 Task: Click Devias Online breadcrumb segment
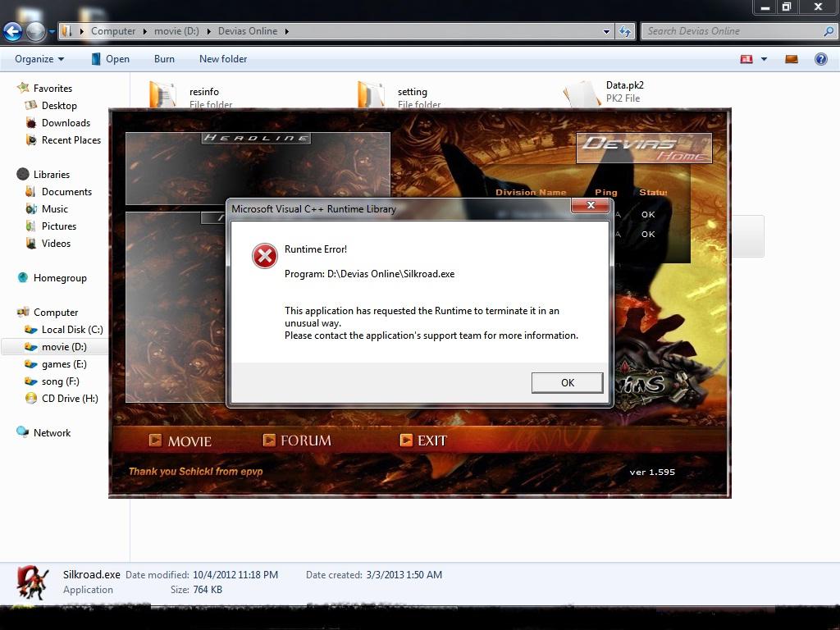click(x=248, y=31)
